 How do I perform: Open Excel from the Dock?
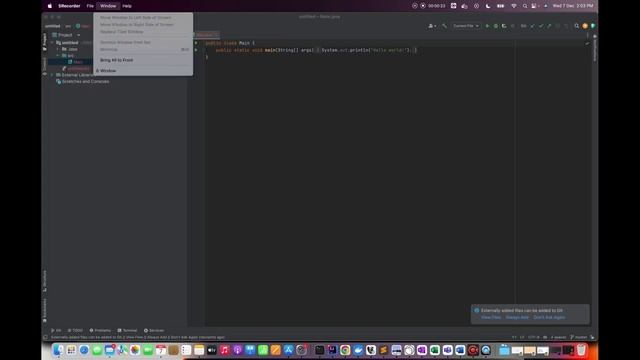click(435, 350)
